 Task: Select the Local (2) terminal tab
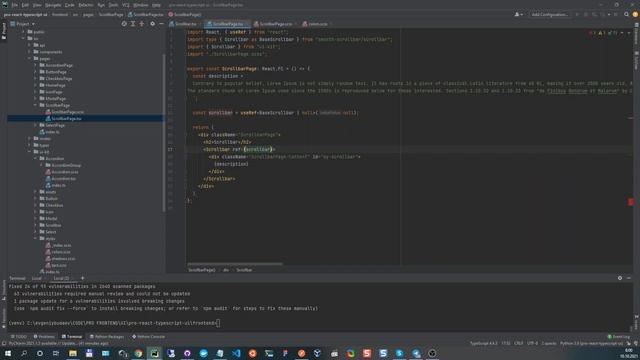61,278
